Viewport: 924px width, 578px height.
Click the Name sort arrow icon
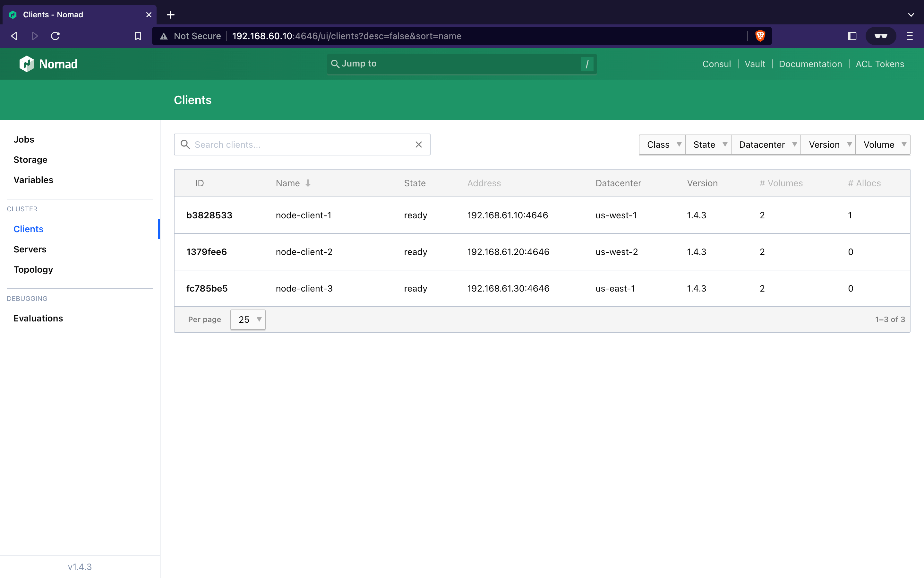[x=308, y=183]
